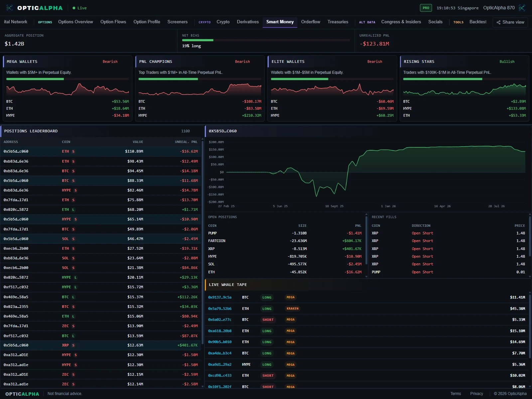Select the 0xf517…c032 HYPE $15.72M row

coord(100,287)
